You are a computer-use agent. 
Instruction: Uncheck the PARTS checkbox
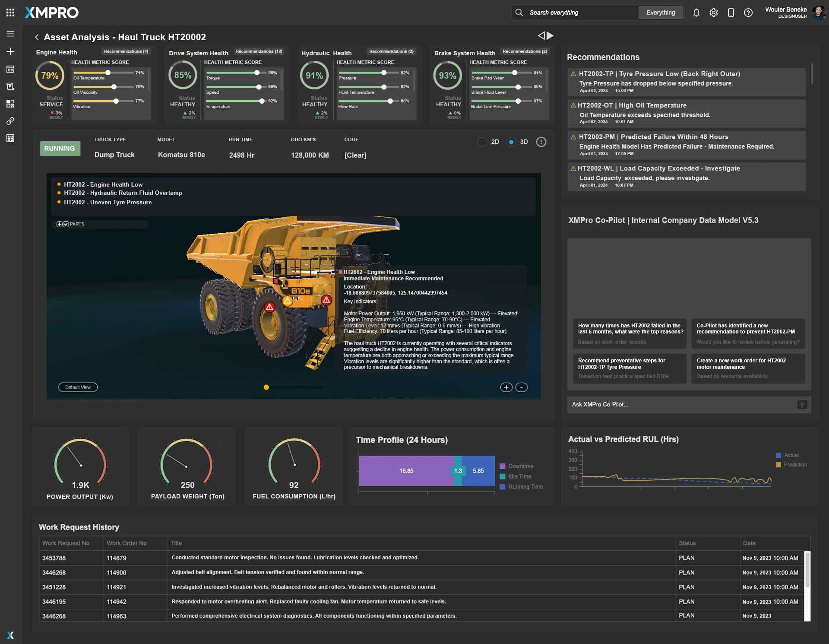click(66, 224)
